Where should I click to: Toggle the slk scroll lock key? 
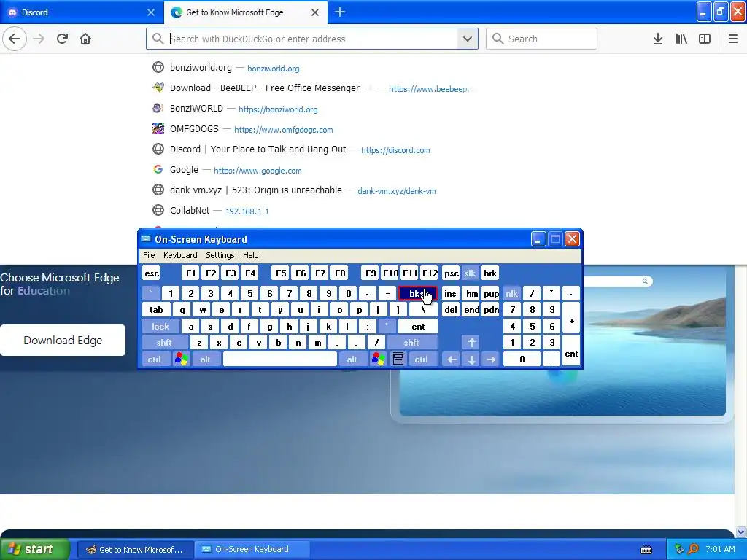point(470,273)
